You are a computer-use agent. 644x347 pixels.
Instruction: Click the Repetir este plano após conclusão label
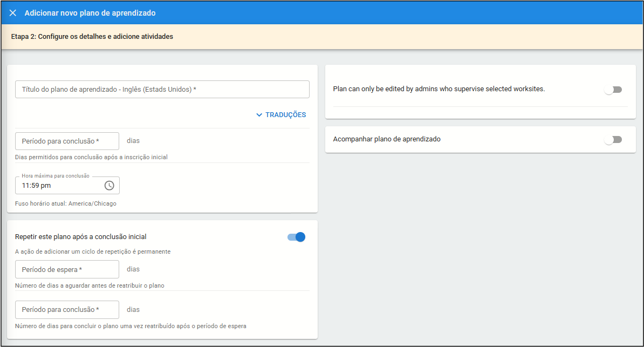(81, 237)
